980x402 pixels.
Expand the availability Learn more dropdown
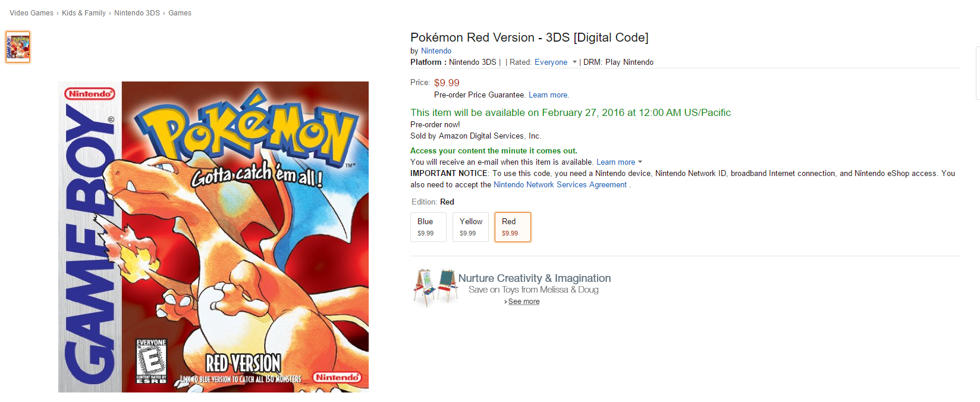(640, 162)
